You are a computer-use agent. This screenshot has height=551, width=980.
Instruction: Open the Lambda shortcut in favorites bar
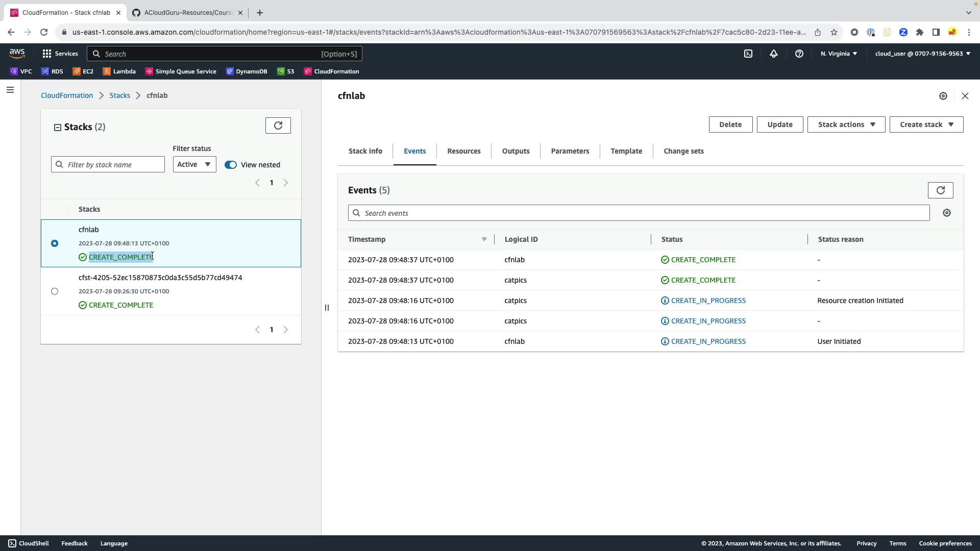click(x=119, y=71)
